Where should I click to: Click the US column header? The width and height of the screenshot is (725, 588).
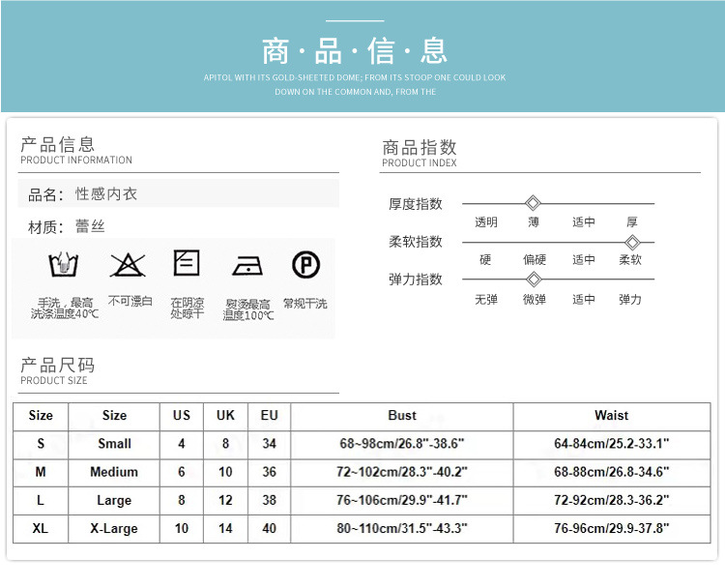(182, 416)
